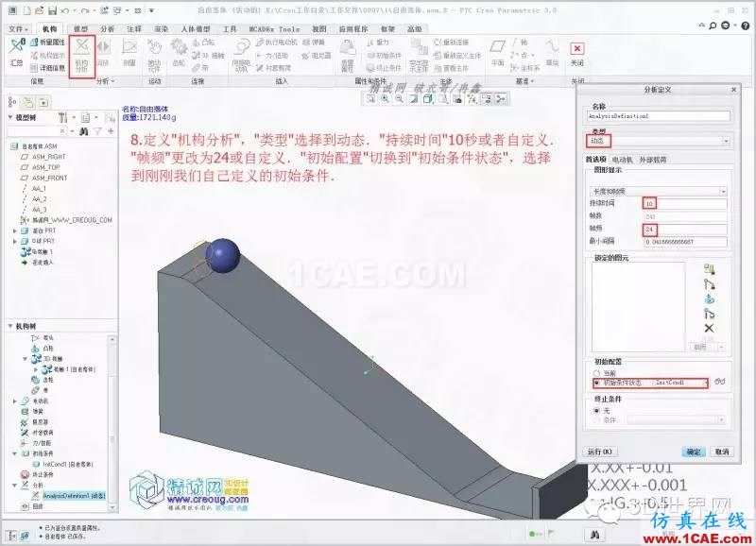Collapse the 3D 接触 node in the mechanism tree
Screen dimensions: 756x546
[26, 359]
